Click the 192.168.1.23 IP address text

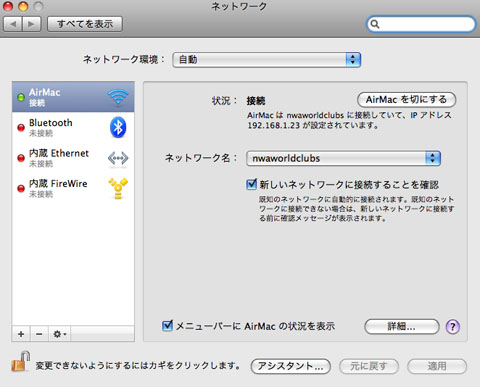click(274, 126)
